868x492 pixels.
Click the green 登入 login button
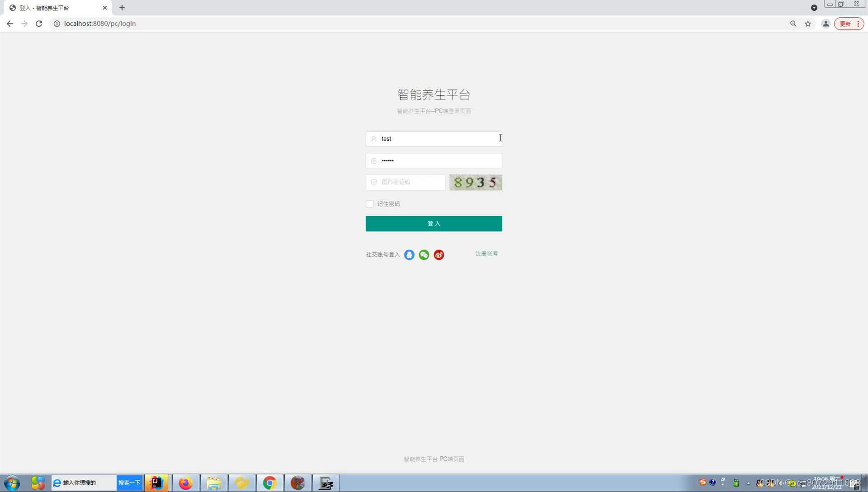click(x=434, y=223)
